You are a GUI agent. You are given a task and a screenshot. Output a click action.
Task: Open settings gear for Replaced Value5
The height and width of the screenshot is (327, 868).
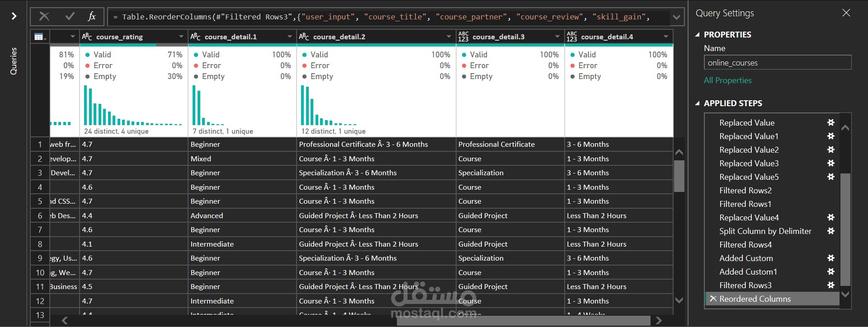[x=831, y=177]
